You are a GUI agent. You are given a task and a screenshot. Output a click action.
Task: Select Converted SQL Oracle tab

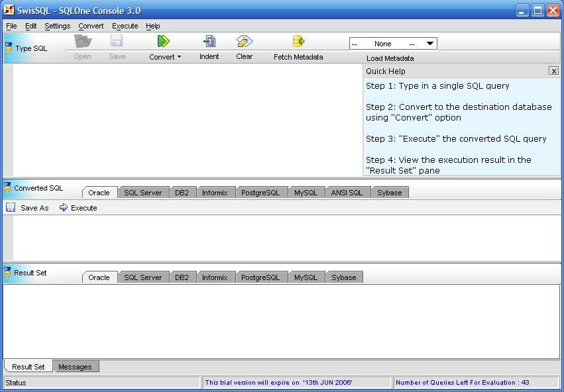(99, 193)
